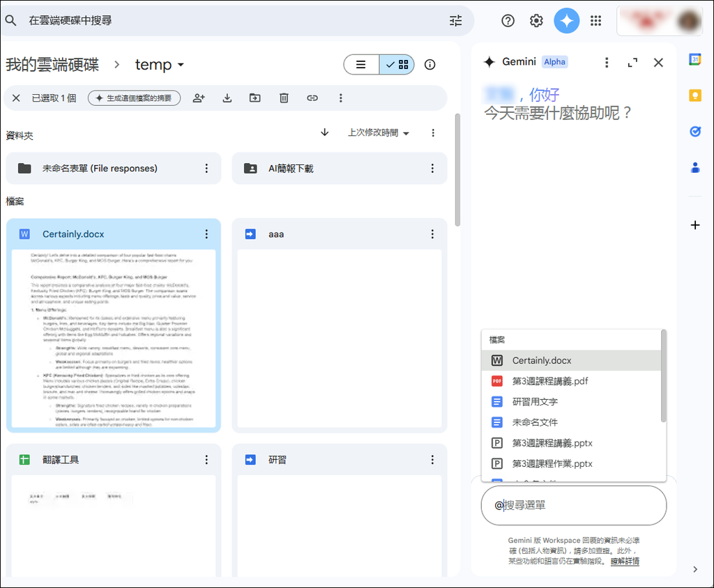Open the Google account avatar

pos(688,21)
